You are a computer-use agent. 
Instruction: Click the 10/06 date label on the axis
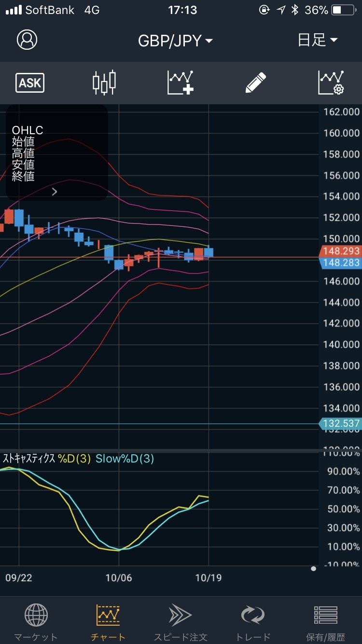tap(119, 578)
